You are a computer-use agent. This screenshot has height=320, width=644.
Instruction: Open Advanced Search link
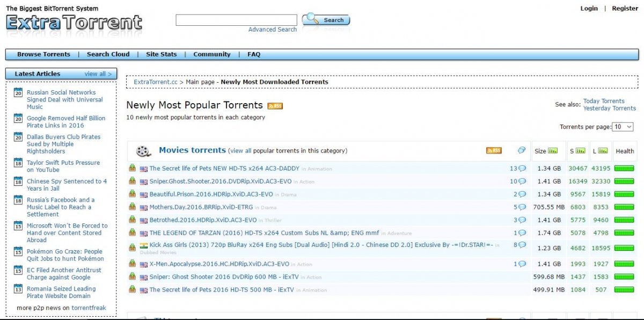point(273,30)
